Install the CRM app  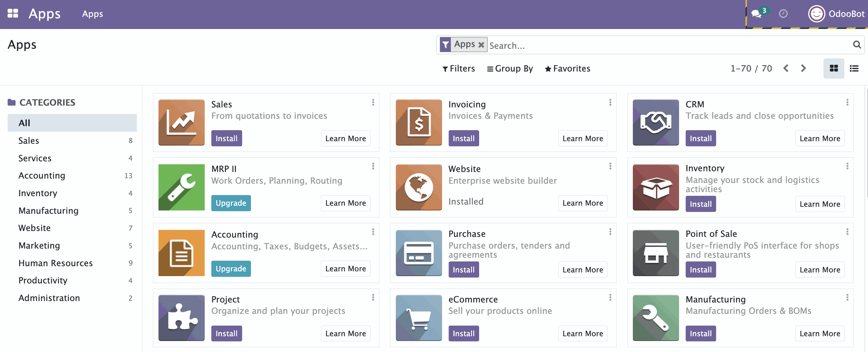pos(701,138)
